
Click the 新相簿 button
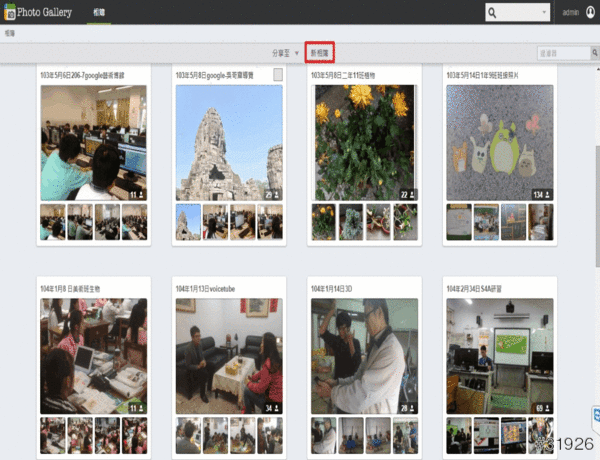point(320,53)
